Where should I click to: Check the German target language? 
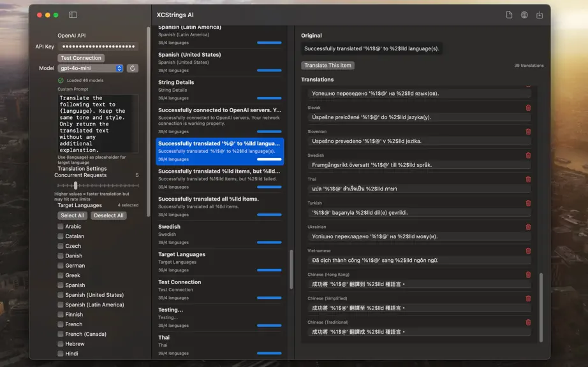(61, 266)
